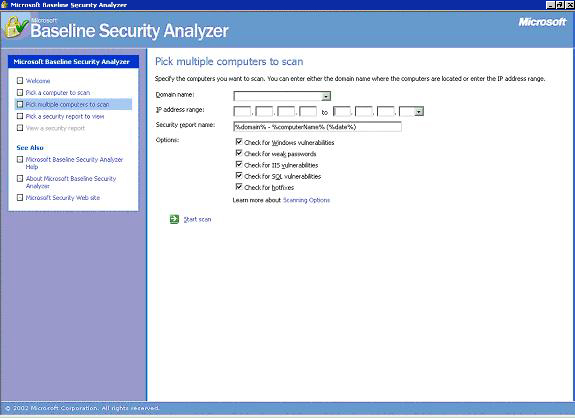575x418 pixels.
Task: Click the 'Security report name:' label
Action: tap(185, 125)
